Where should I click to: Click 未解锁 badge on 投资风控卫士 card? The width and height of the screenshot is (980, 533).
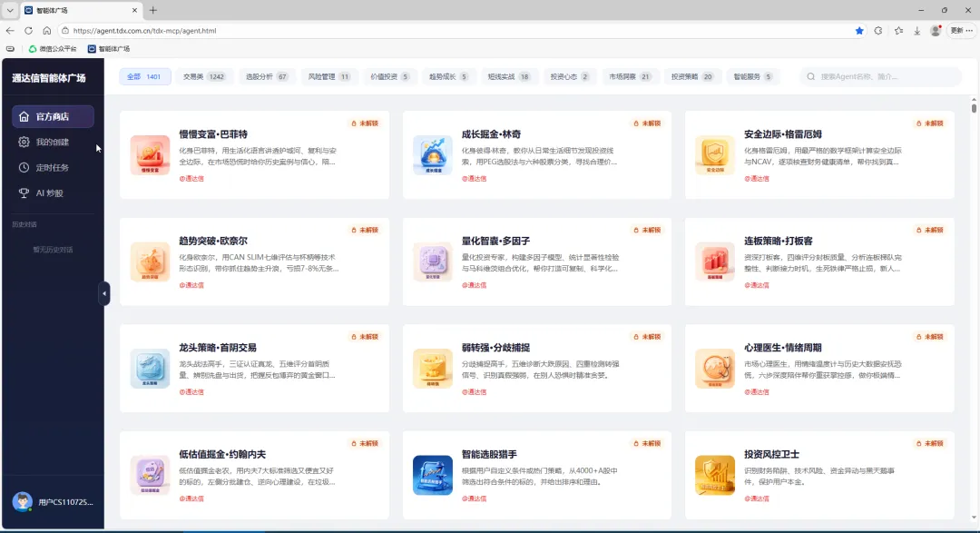click(930, 443)
